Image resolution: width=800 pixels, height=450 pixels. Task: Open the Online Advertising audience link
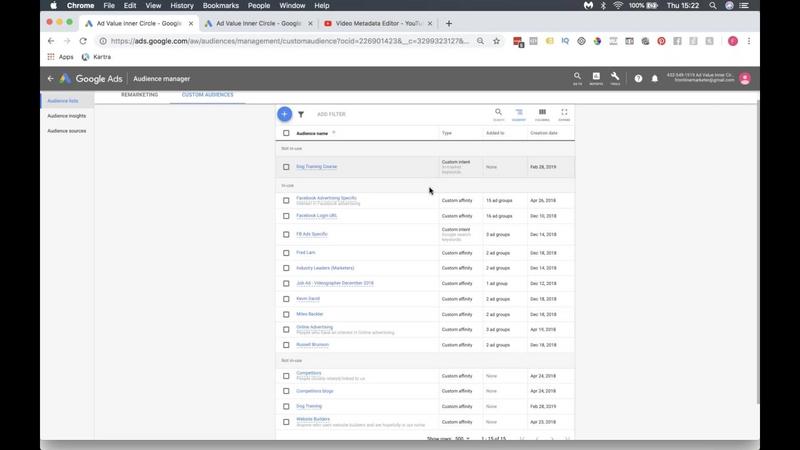click(314, 327)
